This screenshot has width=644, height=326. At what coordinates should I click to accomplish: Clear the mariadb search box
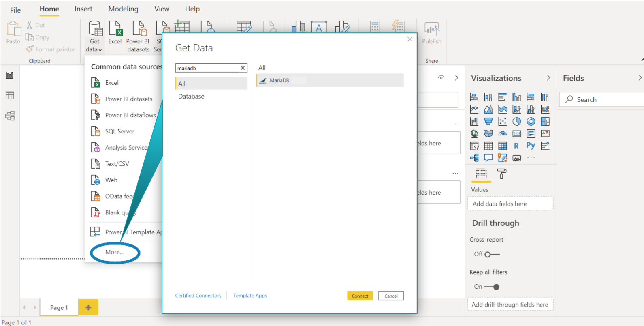pos(243,68)
